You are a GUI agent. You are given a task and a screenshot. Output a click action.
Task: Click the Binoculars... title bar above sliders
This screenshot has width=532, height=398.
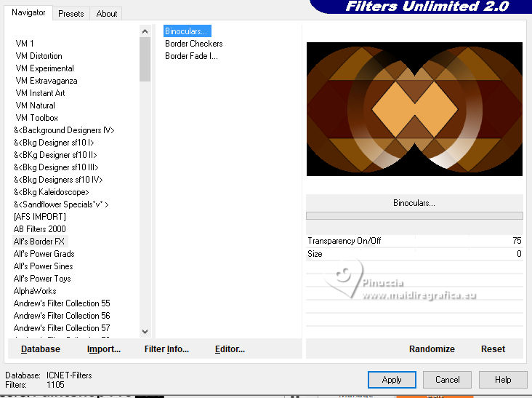414,203
